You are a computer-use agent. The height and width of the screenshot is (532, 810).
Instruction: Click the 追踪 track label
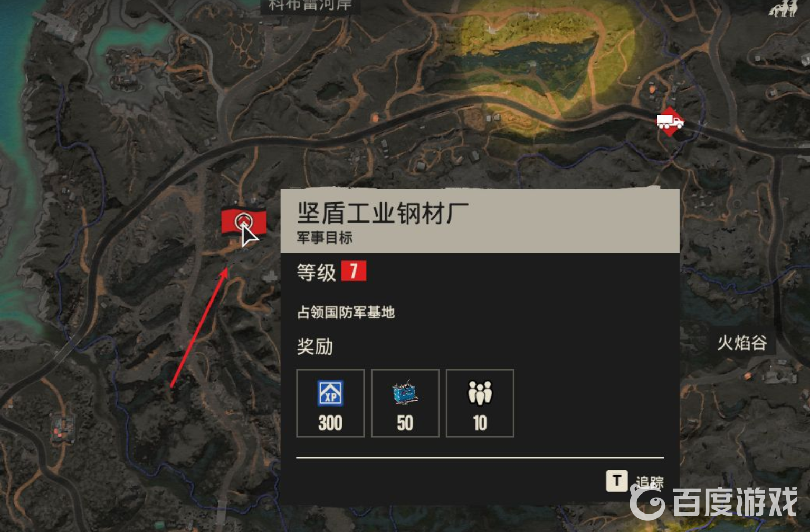point(650,482)
